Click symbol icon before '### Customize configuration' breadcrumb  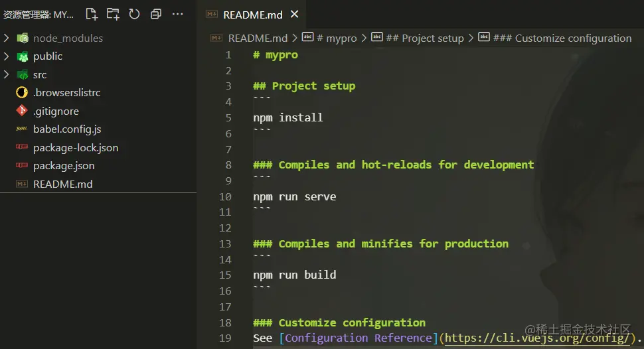click(x=484, y=37)
